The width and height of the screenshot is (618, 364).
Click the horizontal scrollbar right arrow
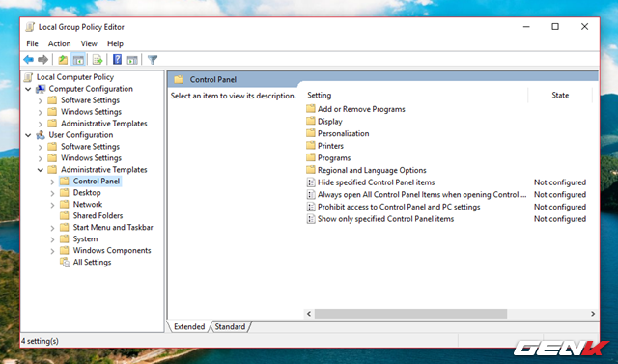[x=593, y=314]
